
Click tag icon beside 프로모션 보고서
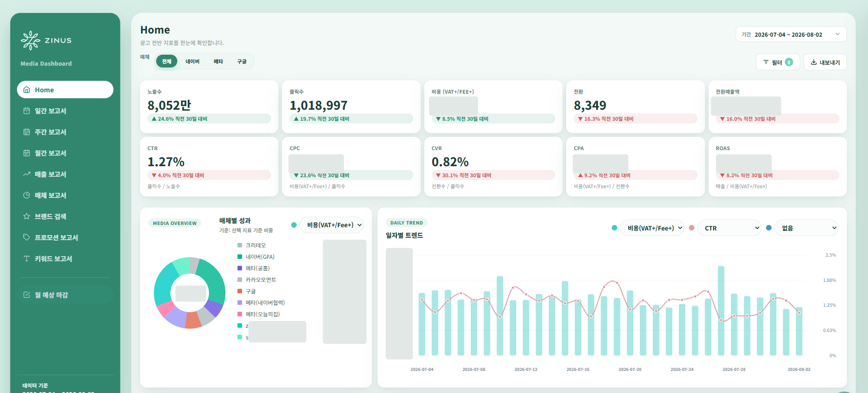point(27,238)
